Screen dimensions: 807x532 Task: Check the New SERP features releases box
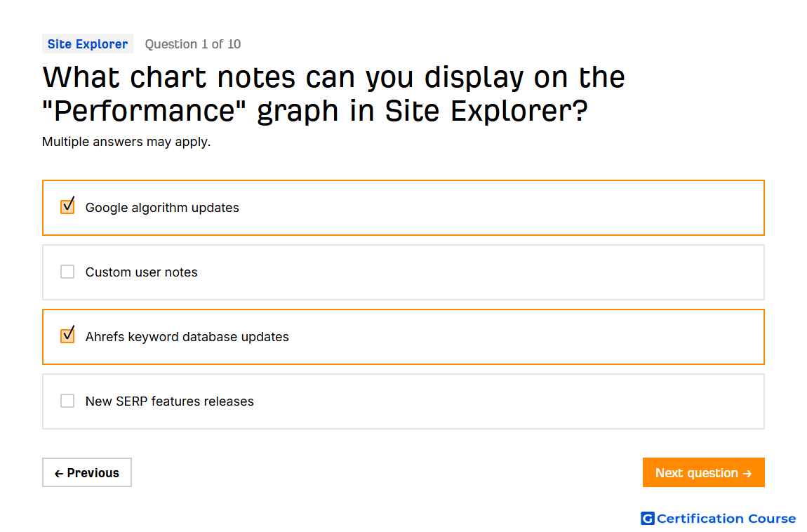(67, 401)
